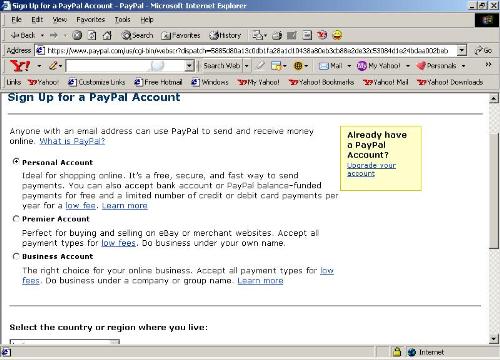Click the Forward arrow button
This screenshot has width=500, height=360.
(54, 35)
